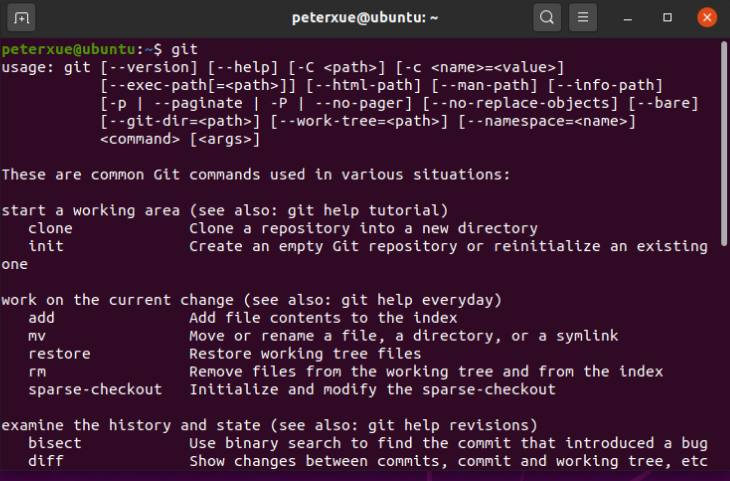Maximize the terminal window
The height and width of the screenshot is (481, 730).
(x=667, y=18)
